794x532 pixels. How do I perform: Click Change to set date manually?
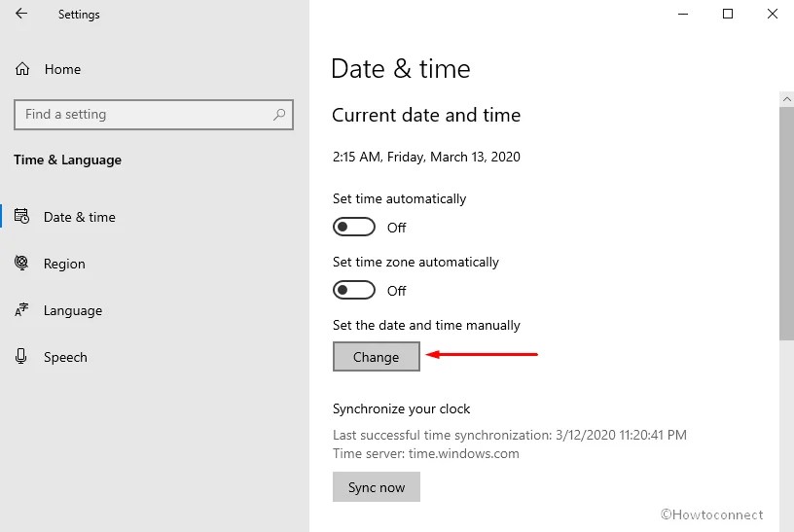377,356
